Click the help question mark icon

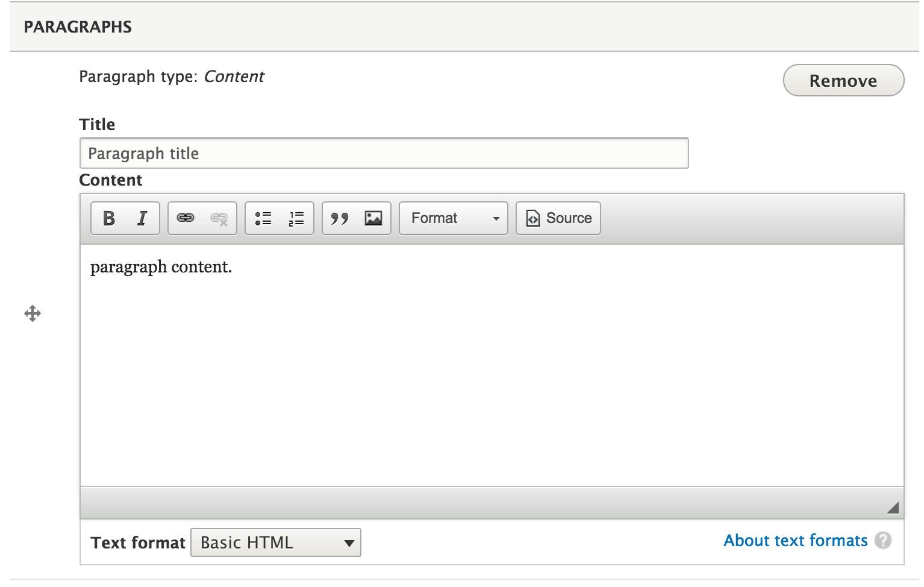point(883,541)
